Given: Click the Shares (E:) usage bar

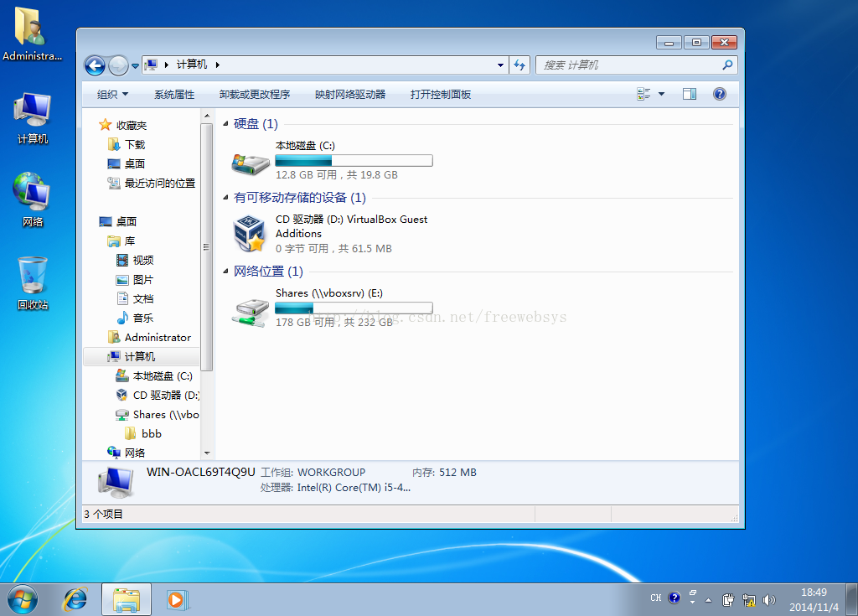Looking at the screenshot, I should 354,308.
